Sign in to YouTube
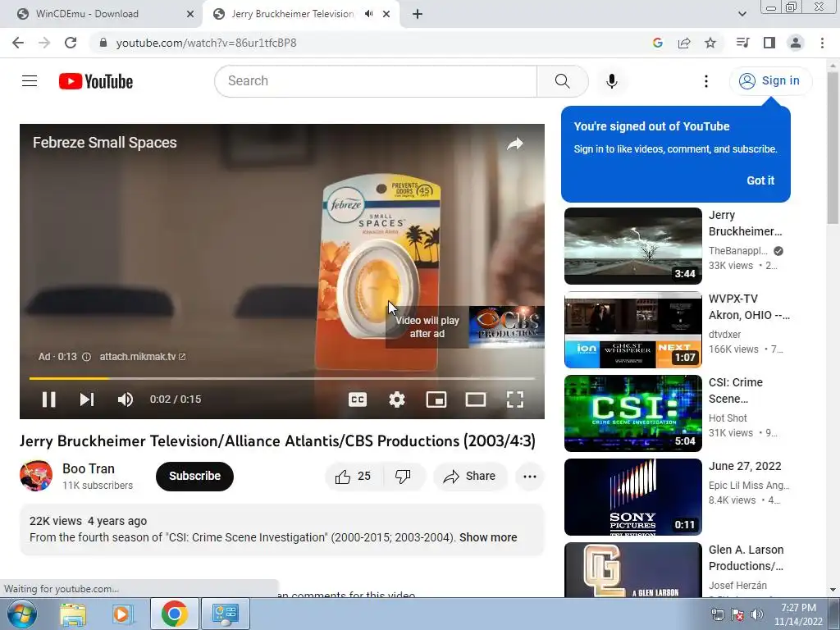The width and height of the screenshot is (840, 630). 770,81
